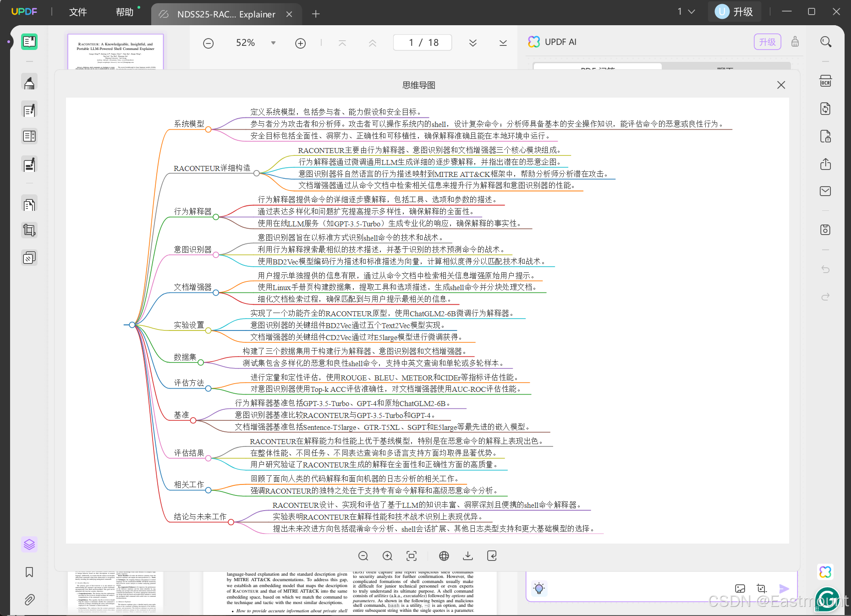The width and height of the screenshot is (851, 616).
Task: Select the page 1 thumbnail
Action: point(115,51)
